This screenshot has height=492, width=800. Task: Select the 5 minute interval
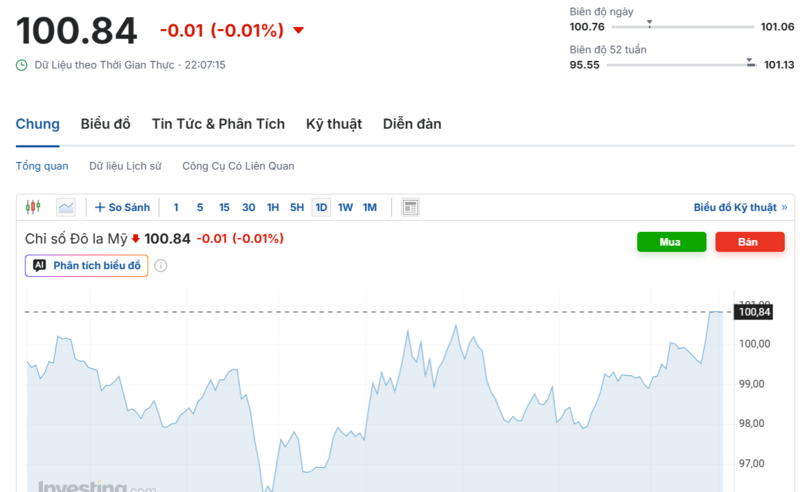[x=200, y=207]
